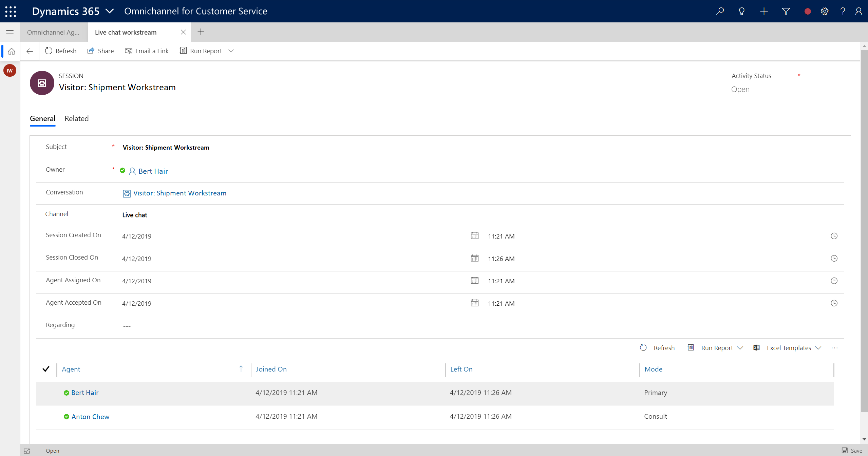This screenshot has width=868, height=456.
Task: Click the Refresh icon in toolbar
Action: [48, 51]
